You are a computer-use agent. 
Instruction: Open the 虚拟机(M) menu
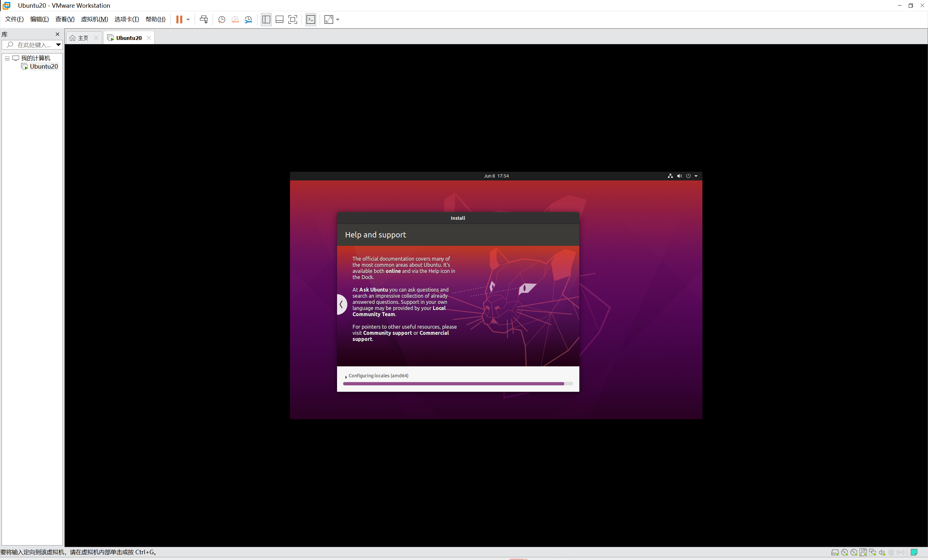pos(94,19)
